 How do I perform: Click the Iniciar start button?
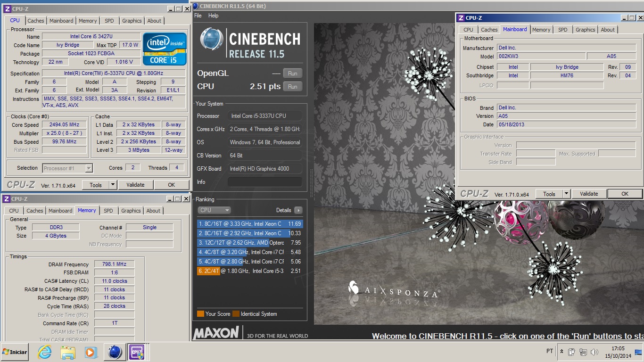click(15, 352)
